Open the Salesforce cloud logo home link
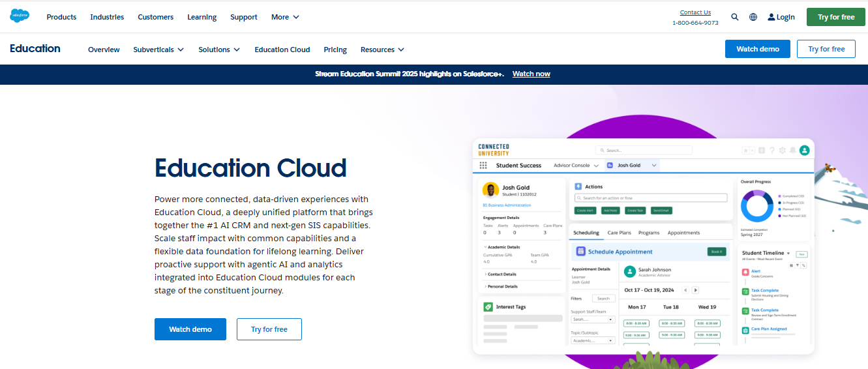868x369 pixels. 20,16
